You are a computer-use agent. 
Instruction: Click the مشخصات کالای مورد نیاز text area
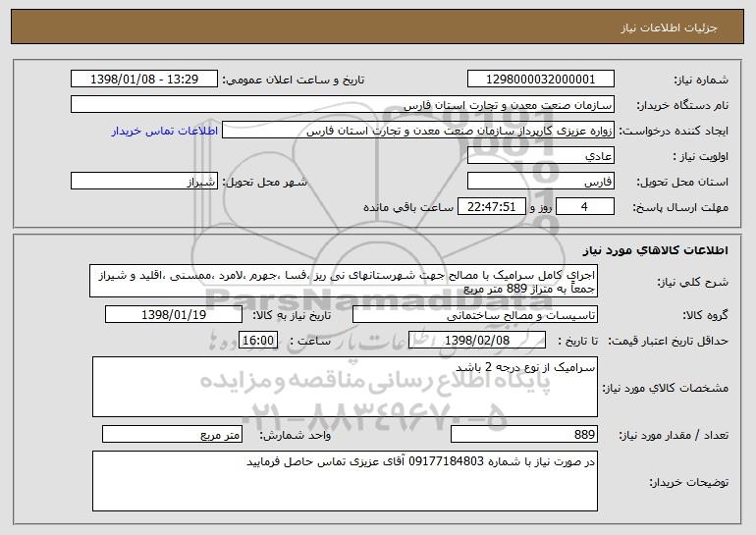coord(345,387)
